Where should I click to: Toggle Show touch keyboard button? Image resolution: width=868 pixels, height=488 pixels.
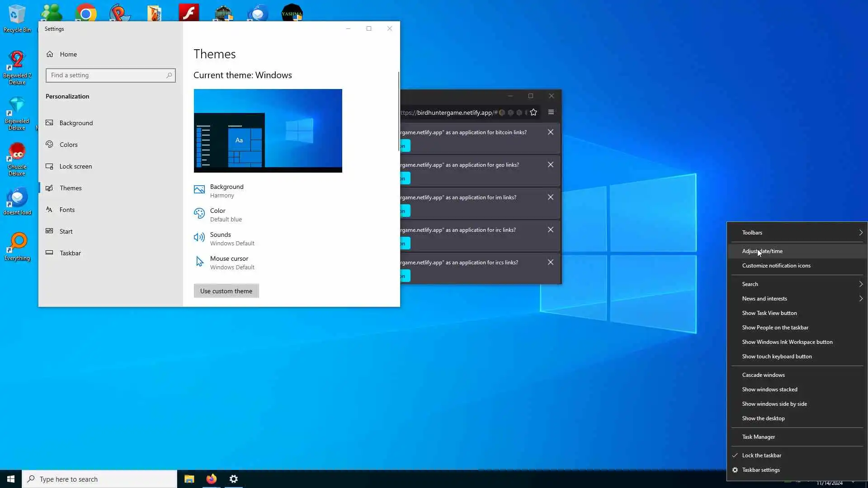tap(776, 357)
